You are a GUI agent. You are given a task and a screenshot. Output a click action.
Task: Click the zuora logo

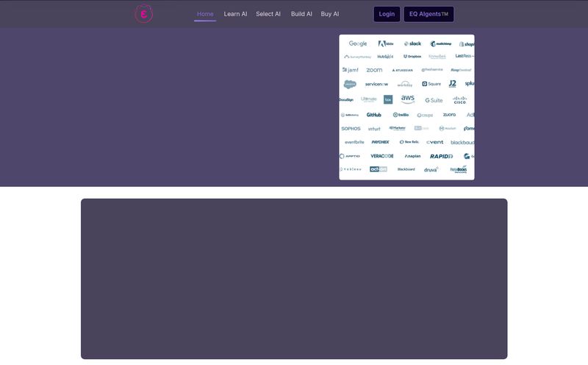point(449,115)
